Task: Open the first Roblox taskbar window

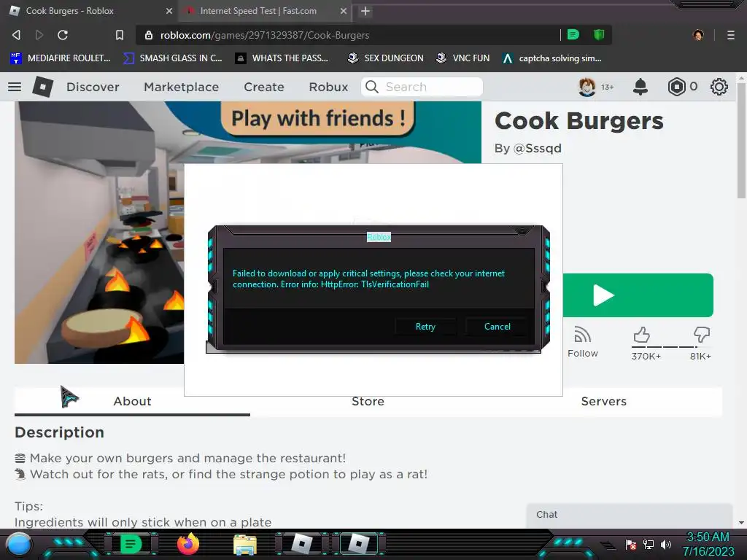Action: coord(302,544)
